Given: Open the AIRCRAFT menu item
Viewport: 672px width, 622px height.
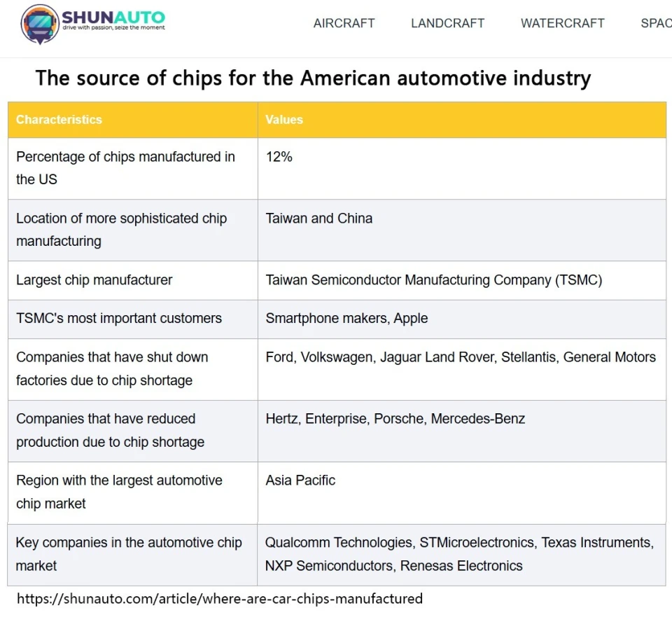Looking at the screenshot, I should (x=344, y=23).
